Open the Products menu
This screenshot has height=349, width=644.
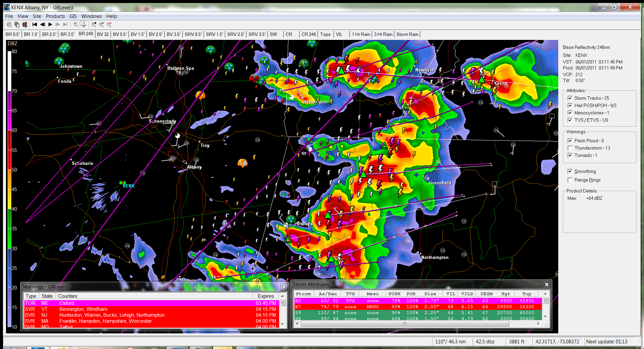[x=55, y=16]
